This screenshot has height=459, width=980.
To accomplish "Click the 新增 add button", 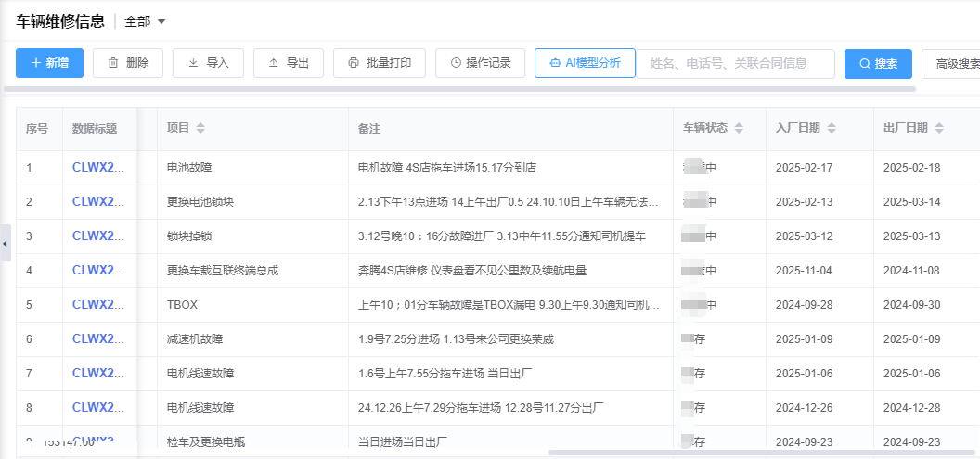I will pyautogui.click(x=49, y=63).
